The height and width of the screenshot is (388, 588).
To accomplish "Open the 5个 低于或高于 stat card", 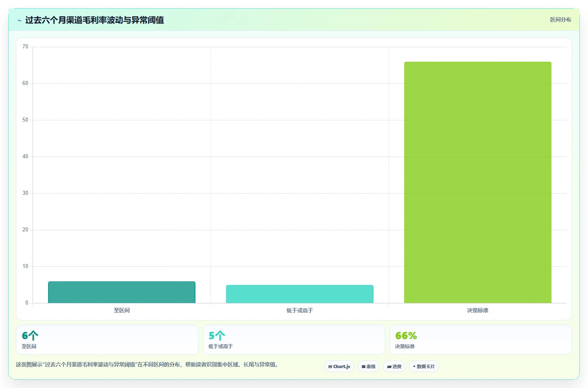I will point(294,340).
